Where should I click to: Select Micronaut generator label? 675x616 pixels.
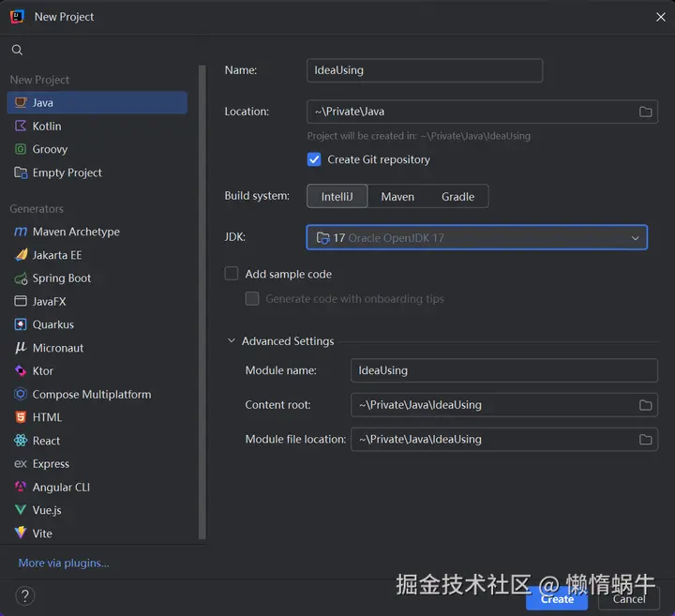(x=58, y=348)
